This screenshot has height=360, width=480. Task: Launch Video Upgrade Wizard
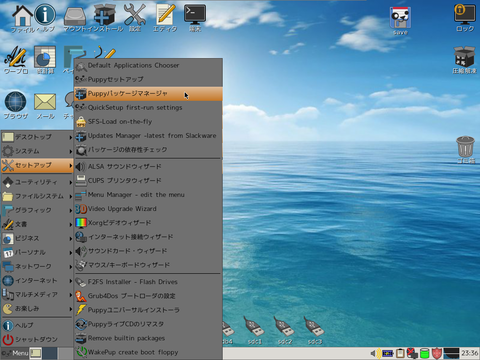point(148,209)
